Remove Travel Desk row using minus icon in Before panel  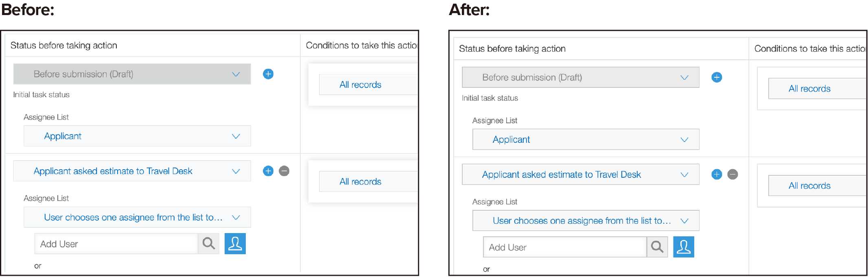pyautogui.click(x=284, y=171)
